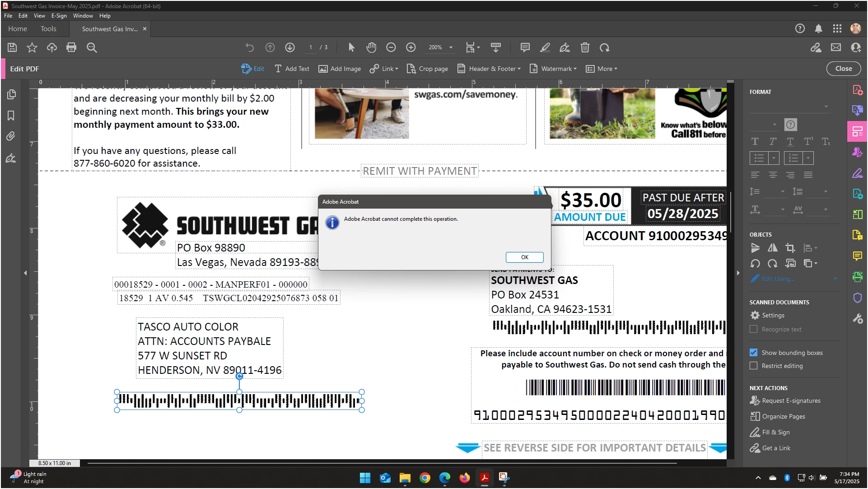This screenshot has height=489, width=868.
Task: Open Bookmarks panel in left sidebar
Action: coord(11,116)
